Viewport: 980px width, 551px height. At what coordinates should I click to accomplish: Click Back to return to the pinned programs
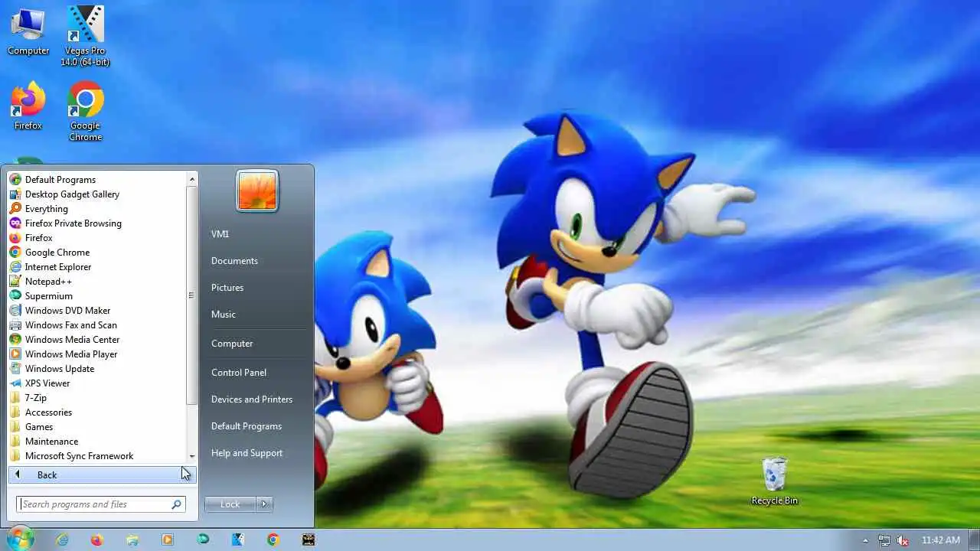click(102, 475)
